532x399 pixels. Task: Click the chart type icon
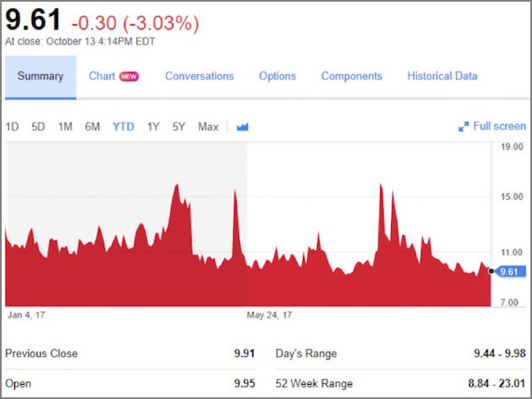click(x=243, y=127)
